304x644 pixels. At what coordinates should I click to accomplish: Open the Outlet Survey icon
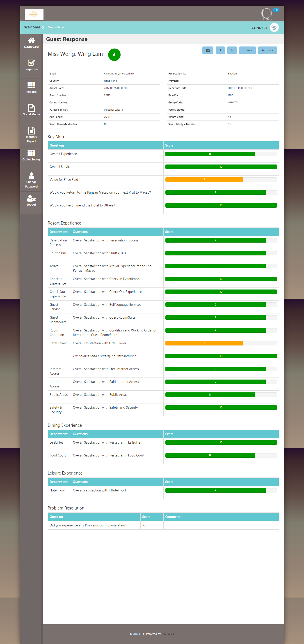point(31,153)
